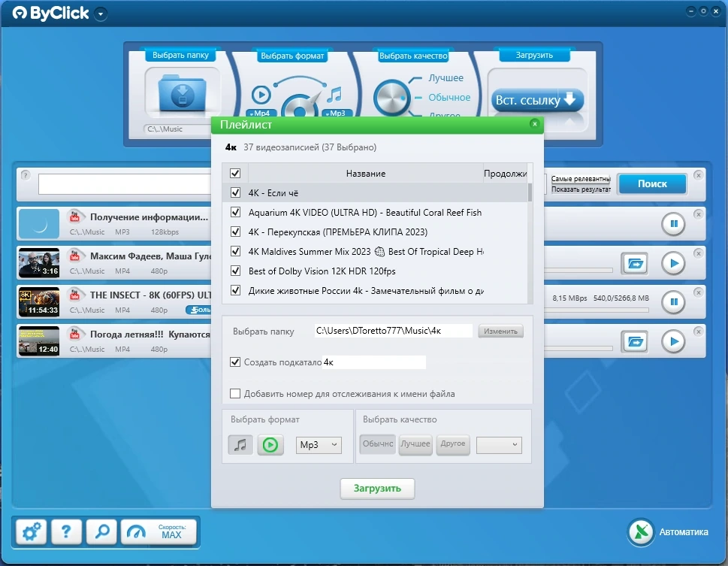Click Погода летняя video thumbnail
Image resolution: width=728 pixels, height=566 pixels.
tap(39, 341)
